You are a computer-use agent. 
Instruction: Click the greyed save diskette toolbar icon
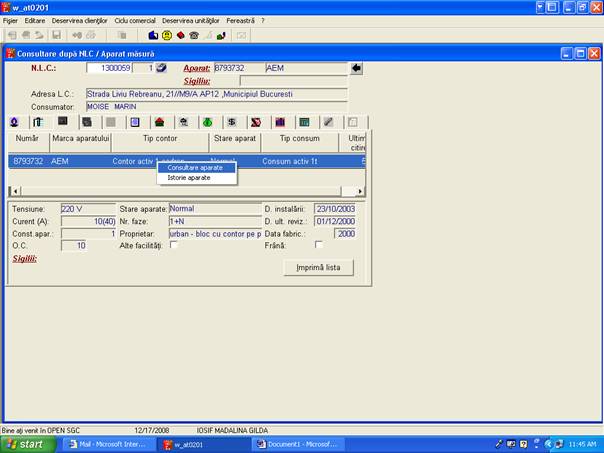[x=56, y=35]
